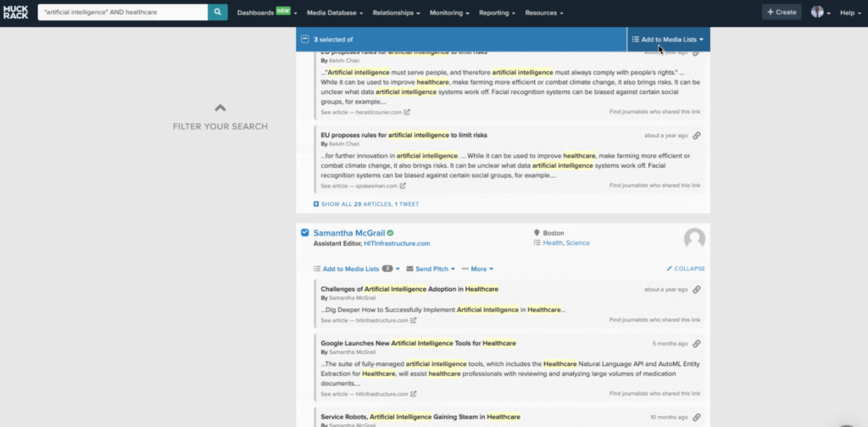Click the Create button
This screenshot has width=868, height=427.
click(x=782, y=12)
